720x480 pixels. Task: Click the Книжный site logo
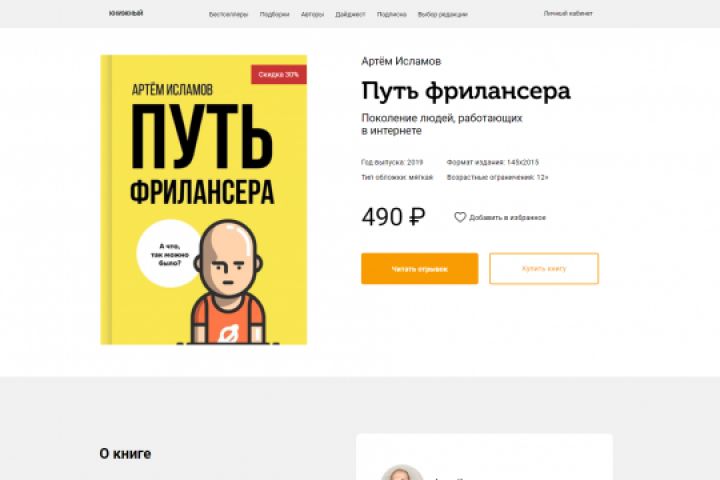(x=126, y=13)
